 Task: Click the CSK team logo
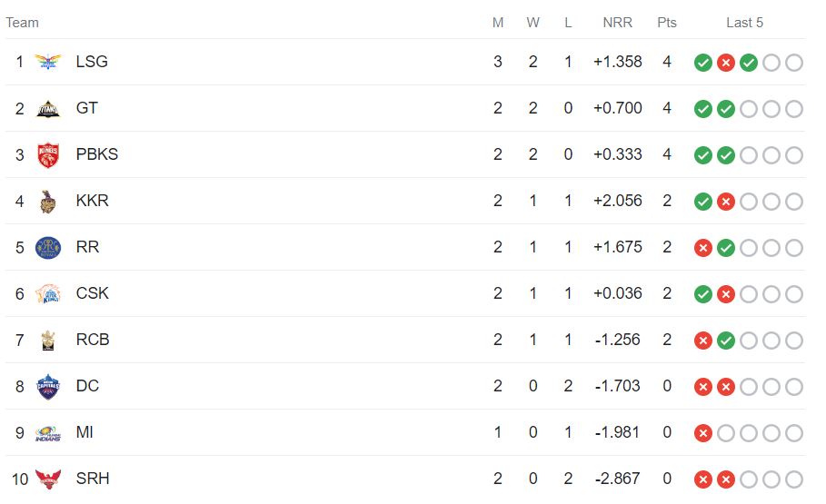coord(48,294)
